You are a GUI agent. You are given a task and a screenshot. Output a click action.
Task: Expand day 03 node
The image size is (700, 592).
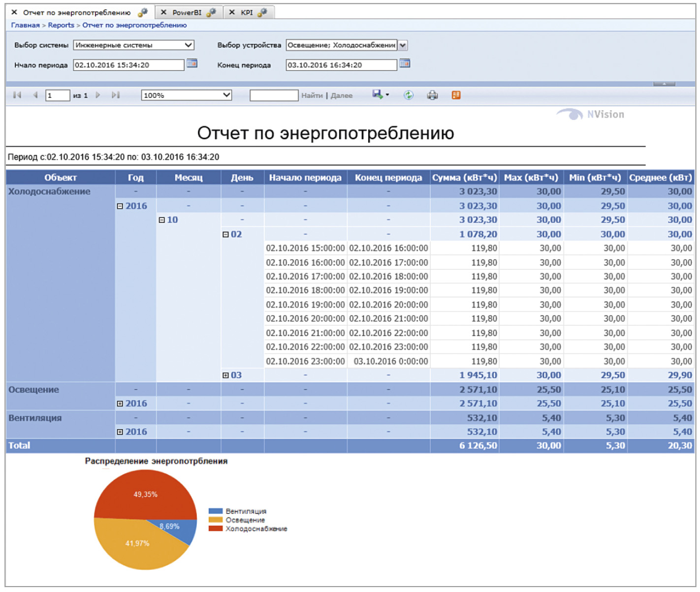coord(225,375)
